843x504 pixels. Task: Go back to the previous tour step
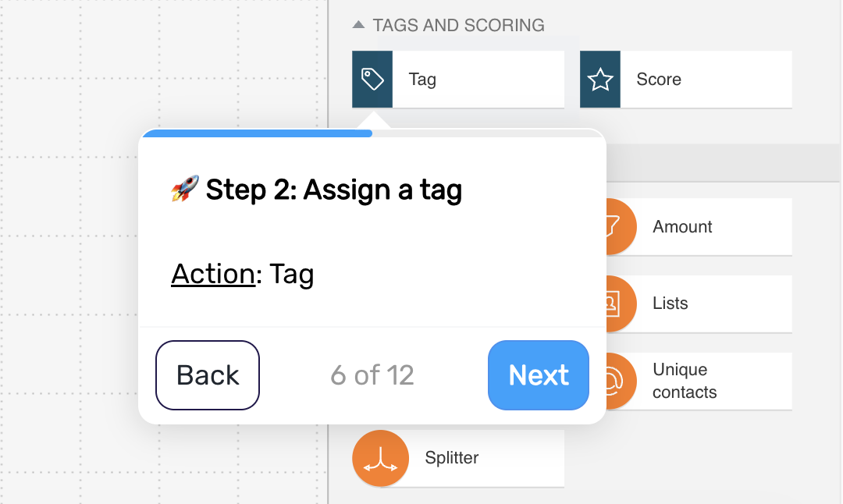tap(208, 375)
